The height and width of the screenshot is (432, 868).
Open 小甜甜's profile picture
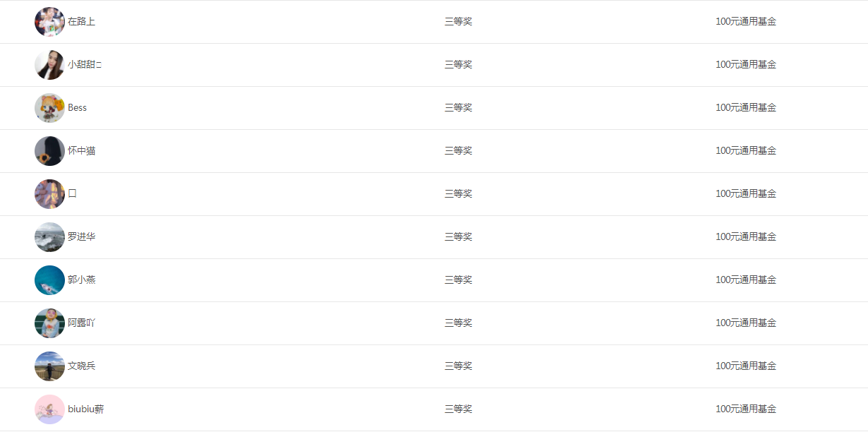(49, 65)
